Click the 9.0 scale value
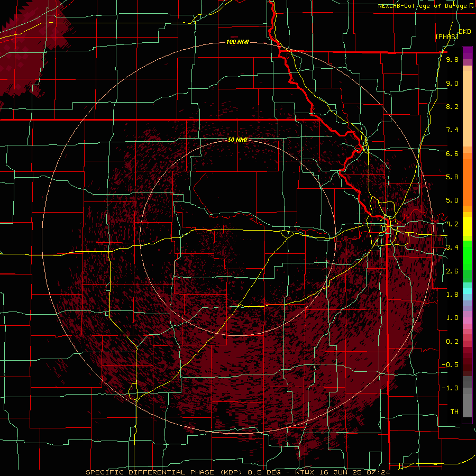This screenshot has width=476, height=476. coord(452,83)
